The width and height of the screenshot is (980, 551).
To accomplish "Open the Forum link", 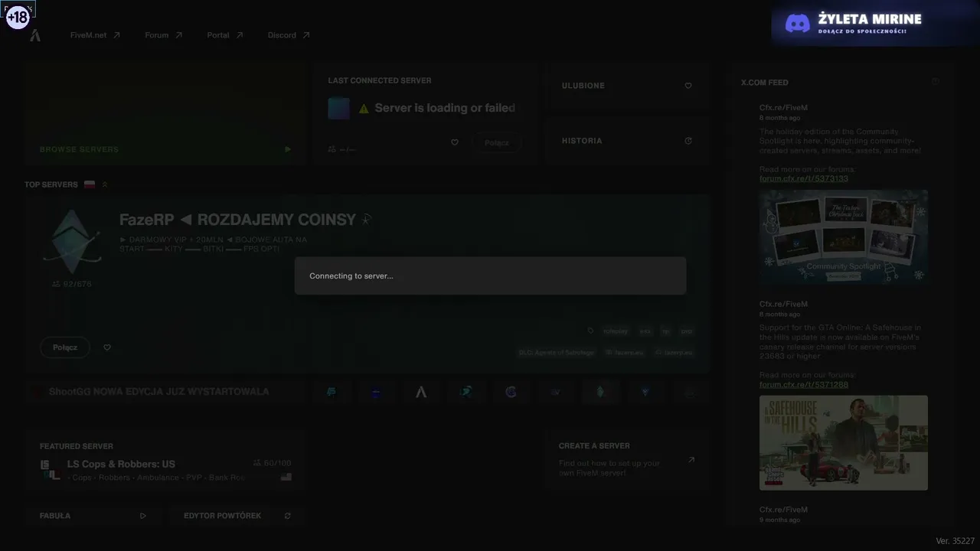I will tap(163, 35).
